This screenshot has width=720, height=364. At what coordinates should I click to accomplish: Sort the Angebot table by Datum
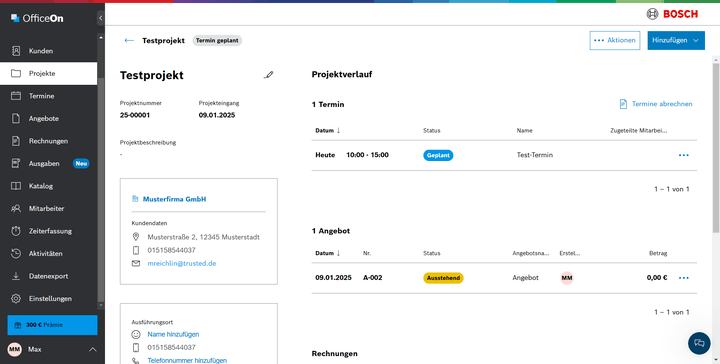click(x=328, y=253)
